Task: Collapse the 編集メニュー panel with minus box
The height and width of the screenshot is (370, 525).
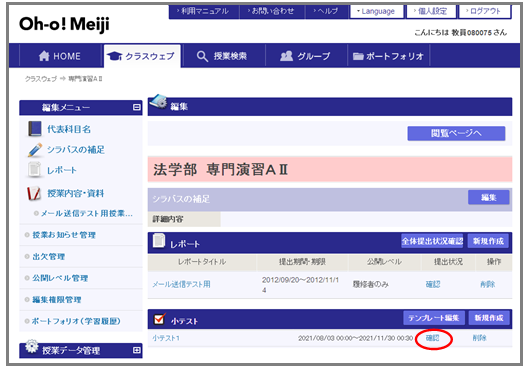Action: 137,107
